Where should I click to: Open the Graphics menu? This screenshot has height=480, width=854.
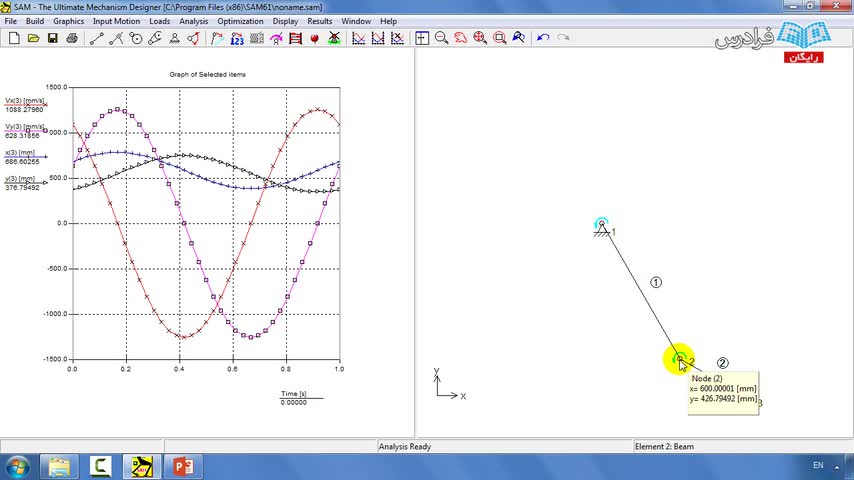(69, 21)
